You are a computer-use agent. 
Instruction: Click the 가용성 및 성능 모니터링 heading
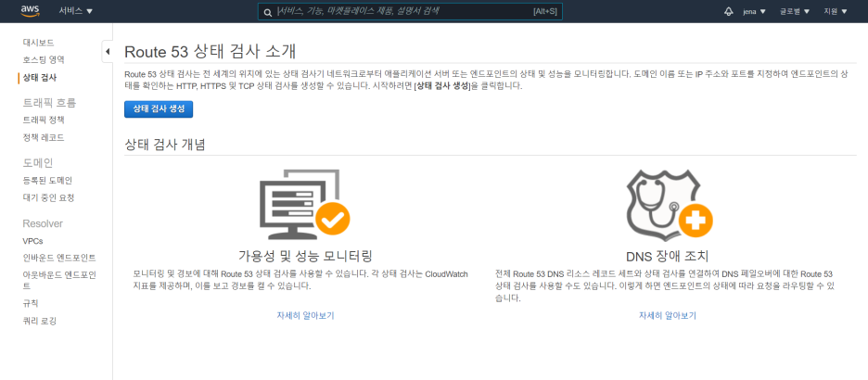(305, 256)
